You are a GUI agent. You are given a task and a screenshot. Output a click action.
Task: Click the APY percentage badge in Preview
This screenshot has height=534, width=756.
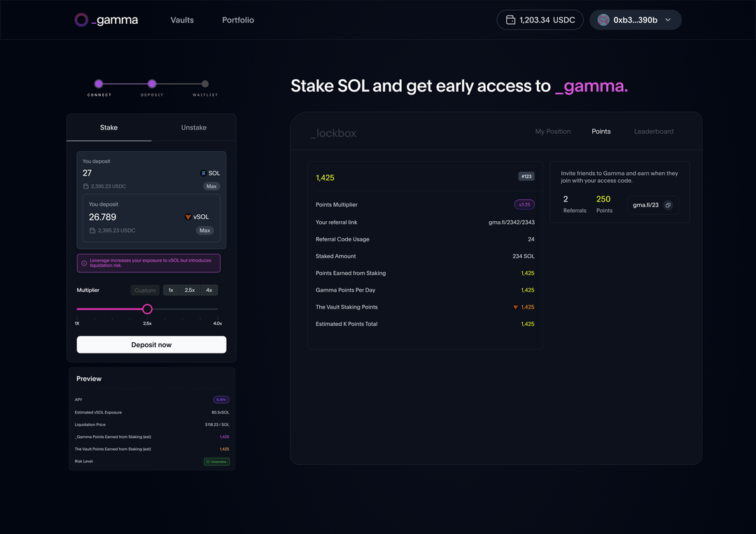221,400
